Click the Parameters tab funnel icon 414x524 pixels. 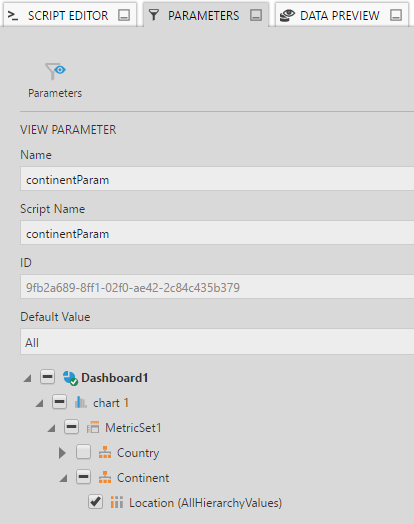point(154,15)
